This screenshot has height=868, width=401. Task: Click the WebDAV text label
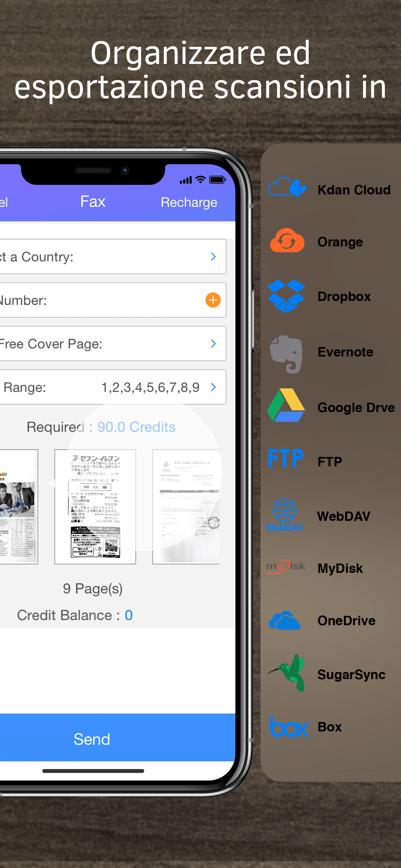(344, 516)
